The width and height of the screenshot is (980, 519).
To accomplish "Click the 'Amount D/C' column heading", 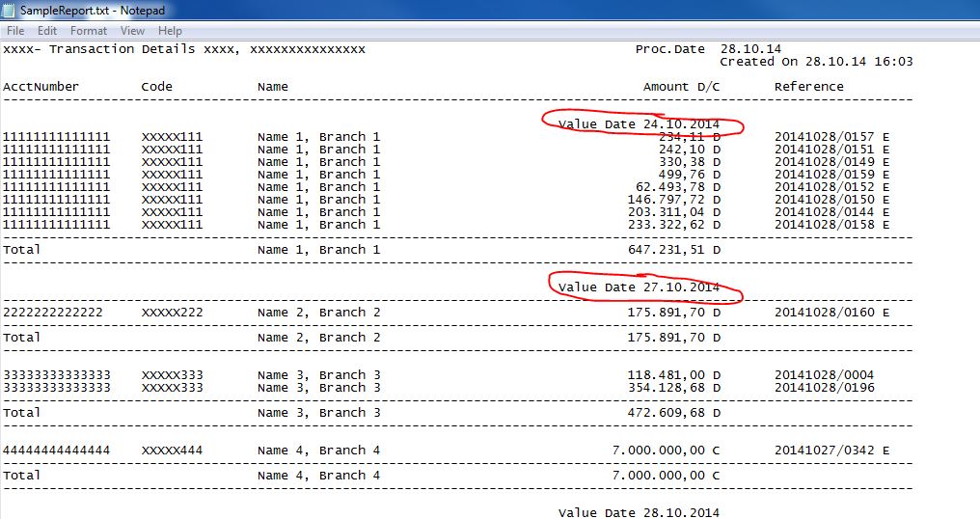I will (x=681, y=87).
